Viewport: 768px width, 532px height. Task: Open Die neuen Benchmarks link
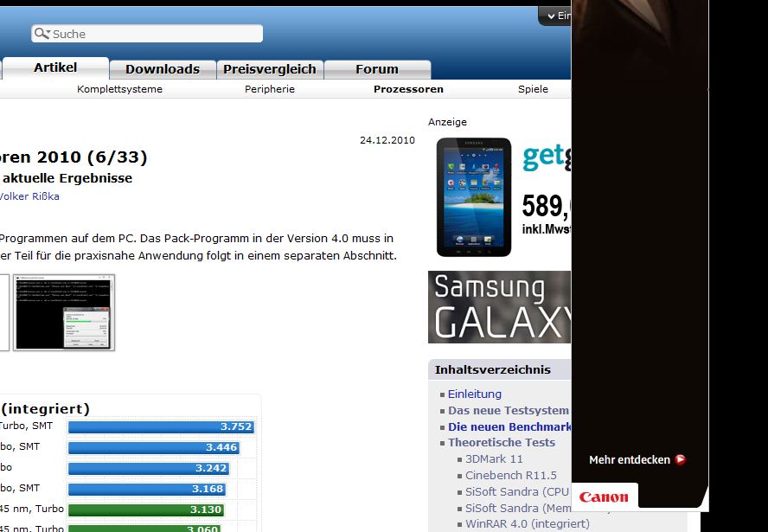[509, 426]
